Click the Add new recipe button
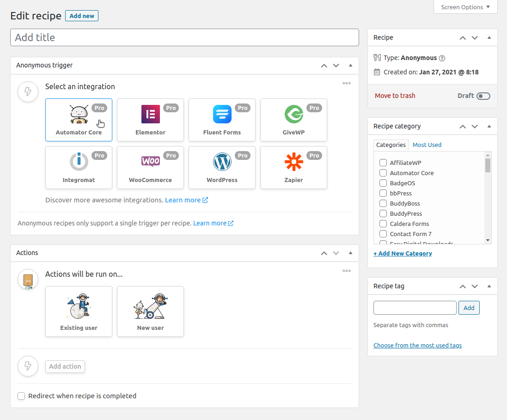 click(82, 16)
